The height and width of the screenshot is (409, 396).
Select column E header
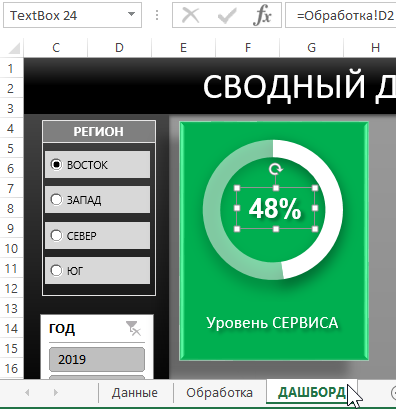coord(183,48)
